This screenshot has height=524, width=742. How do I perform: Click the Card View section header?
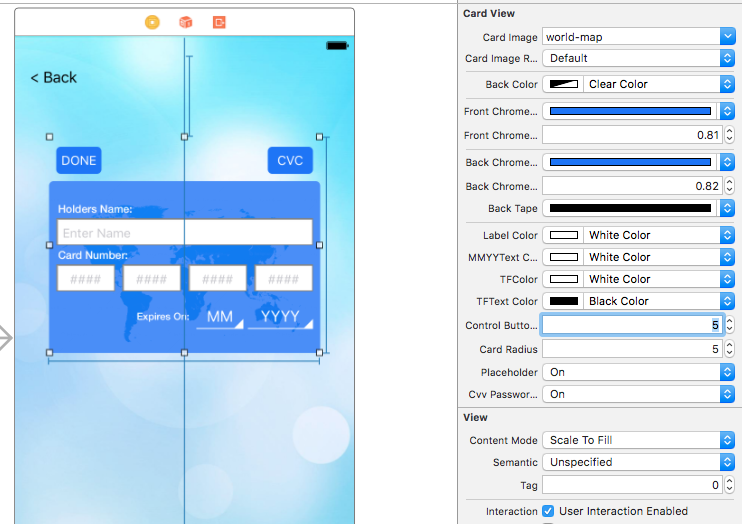click(489, 13)
